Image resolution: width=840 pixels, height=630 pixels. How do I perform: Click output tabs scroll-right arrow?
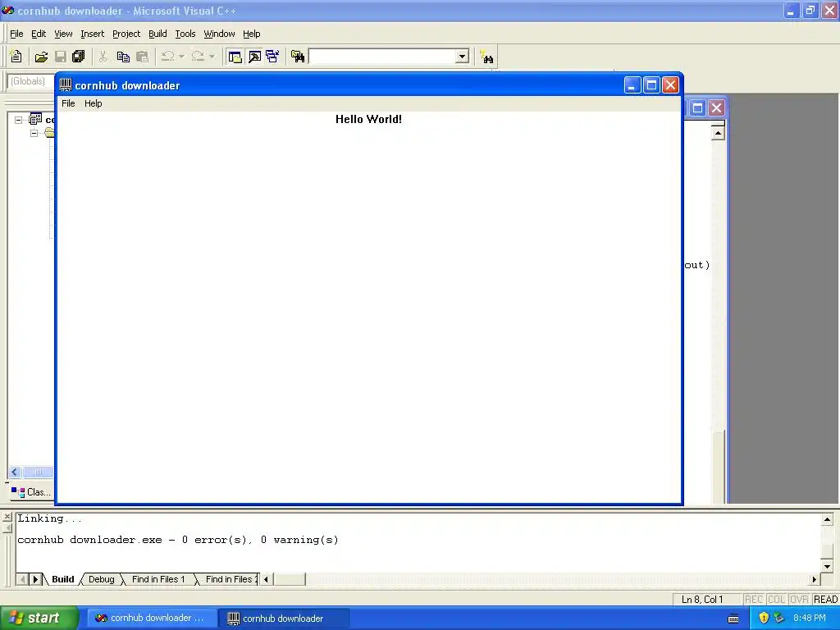pyautogui.click(x=35, y=579)
